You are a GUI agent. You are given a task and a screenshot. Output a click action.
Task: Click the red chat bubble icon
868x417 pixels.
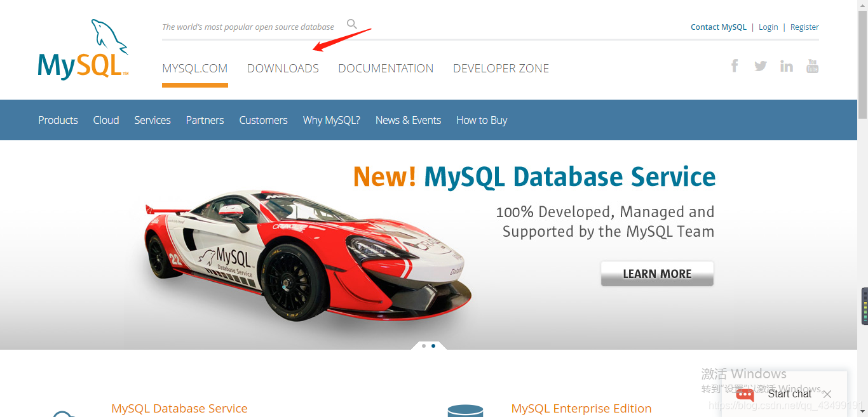(745, 395)
